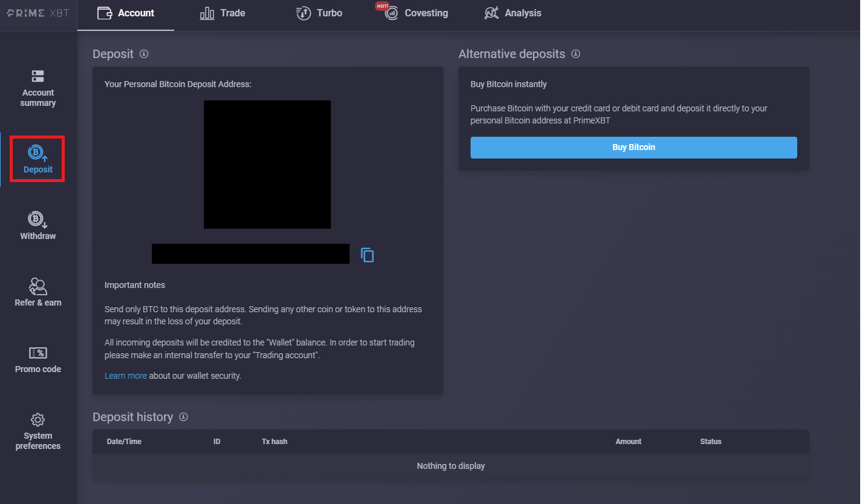Click the Trade bar chart icon
Viewport: 868px width, 504px height.
(x=207, y=13)
